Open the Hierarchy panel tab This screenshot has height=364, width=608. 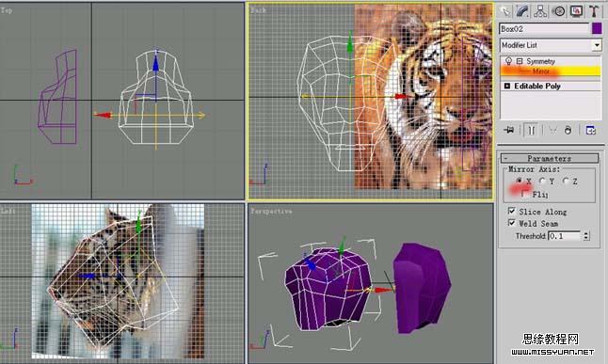(540, 11)
